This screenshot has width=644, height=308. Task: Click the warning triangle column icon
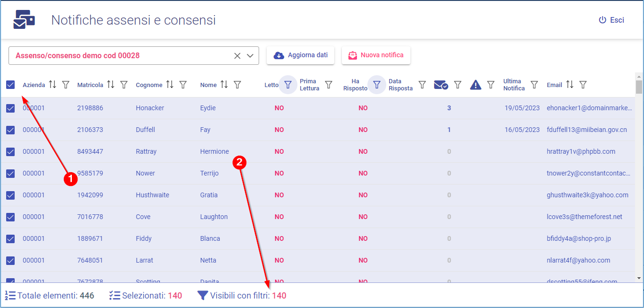click(x=476, y=85)
